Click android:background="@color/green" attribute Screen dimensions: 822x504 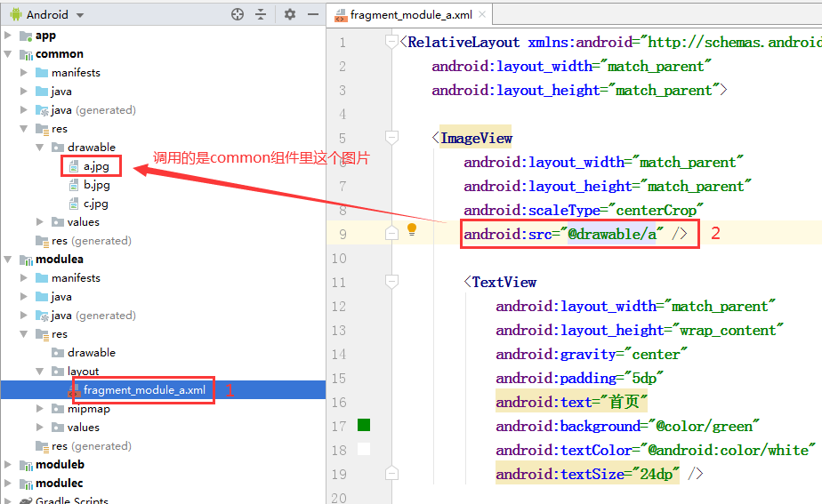(x=627, y=426)
